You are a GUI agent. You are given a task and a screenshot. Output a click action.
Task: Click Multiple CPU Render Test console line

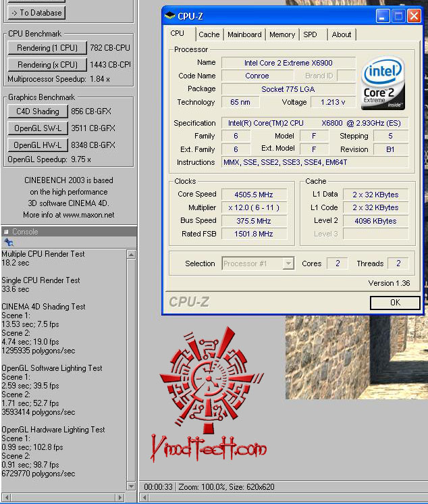click(43, 254)
